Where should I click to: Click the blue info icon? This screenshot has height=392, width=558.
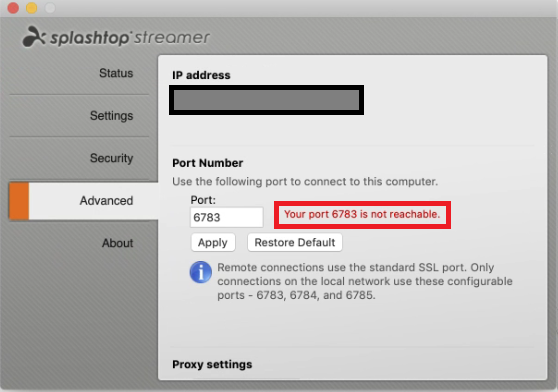point(201,272)
